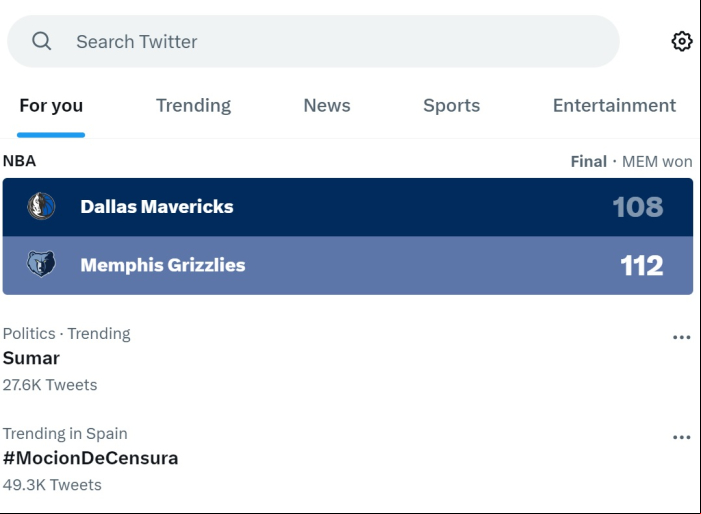Screen dimensions: 701x514
Task: Open more options for Sumar trend
Action: [x=681, y=337]
